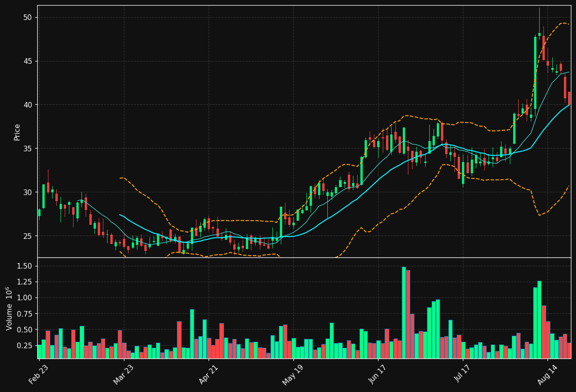Image resolution: width=576 pixels, height=392 pixels.
Task: Click the volume axis value 1.00
Action: [26, 297]
